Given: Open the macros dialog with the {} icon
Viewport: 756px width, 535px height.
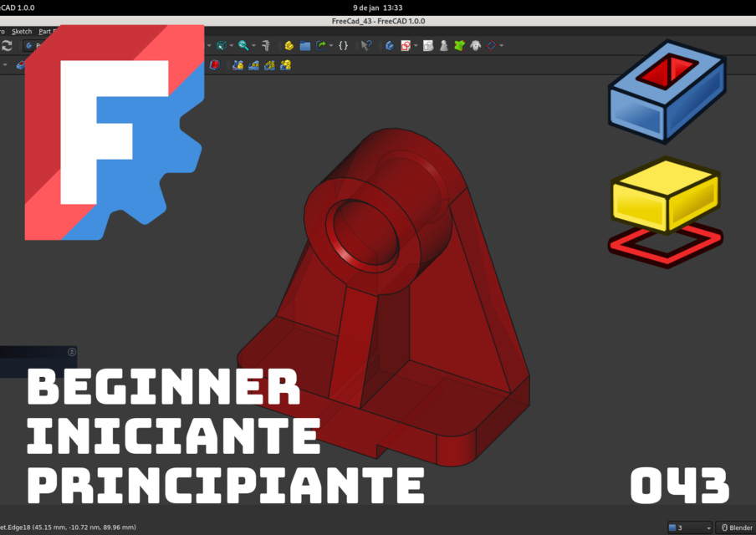Looking at the screenshot, I should coord(343,44).
